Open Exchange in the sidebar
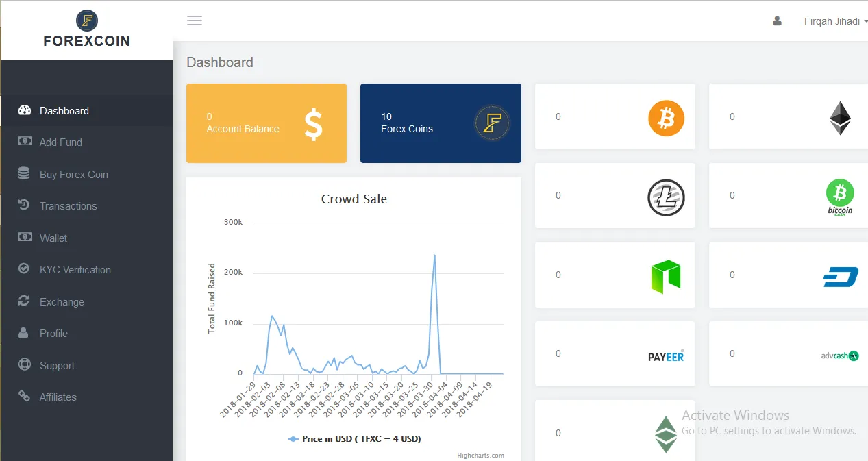The width and height of the screenshot is (868, 461). coord(86,301)
